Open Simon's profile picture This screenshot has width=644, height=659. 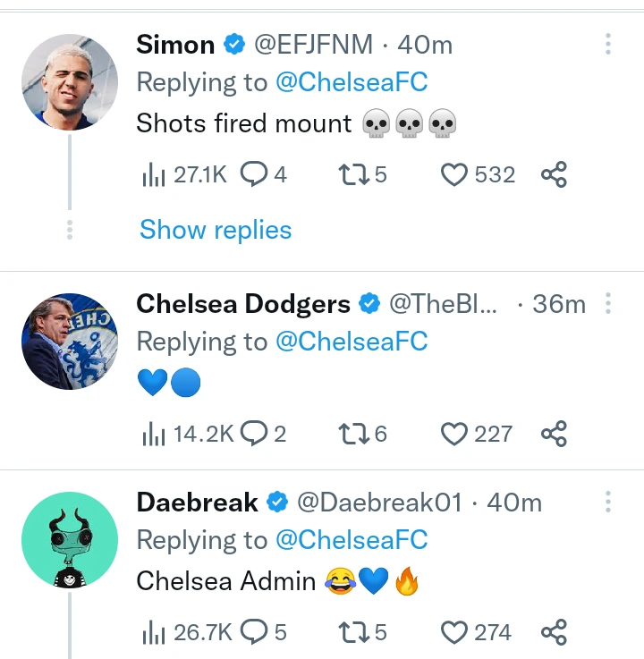coord(70,82)
